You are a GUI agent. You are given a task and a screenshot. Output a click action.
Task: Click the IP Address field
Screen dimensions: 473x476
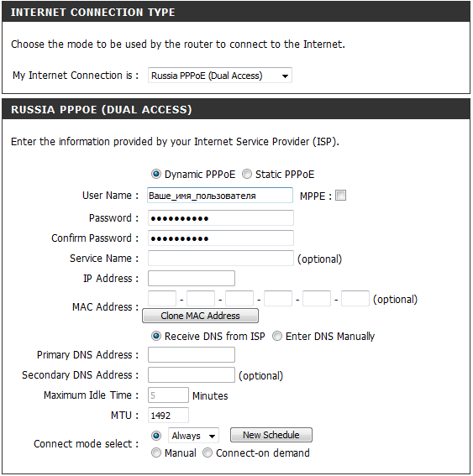coord(192,279)
